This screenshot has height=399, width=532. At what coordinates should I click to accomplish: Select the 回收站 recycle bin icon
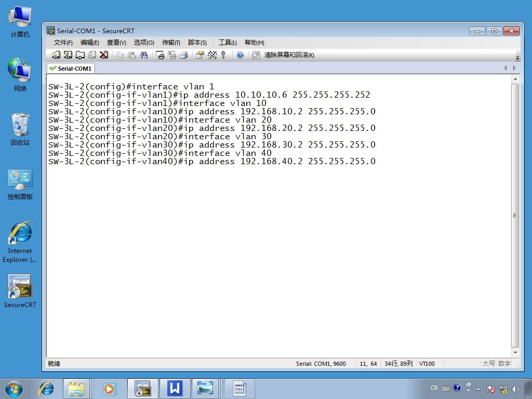pos(20,129)
